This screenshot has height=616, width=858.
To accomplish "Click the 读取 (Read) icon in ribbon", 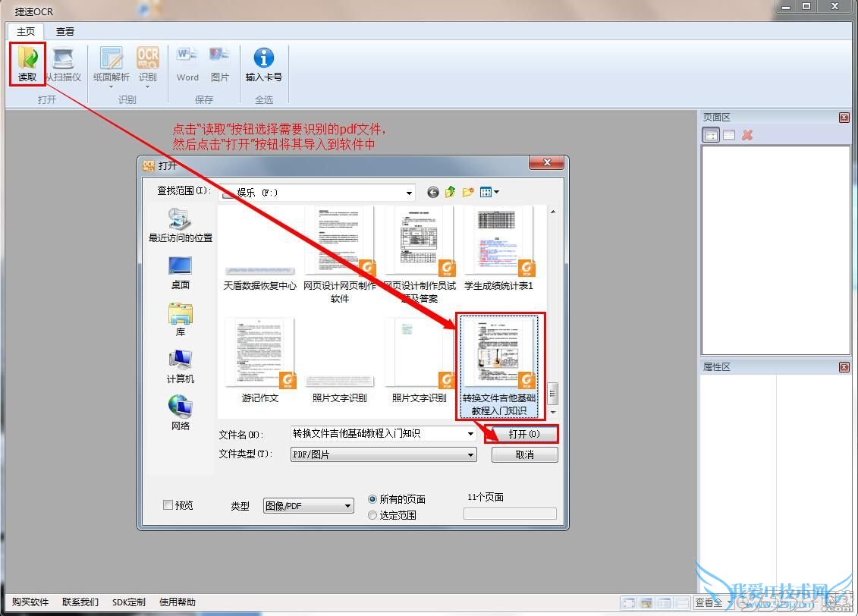I will pos(27,59).
